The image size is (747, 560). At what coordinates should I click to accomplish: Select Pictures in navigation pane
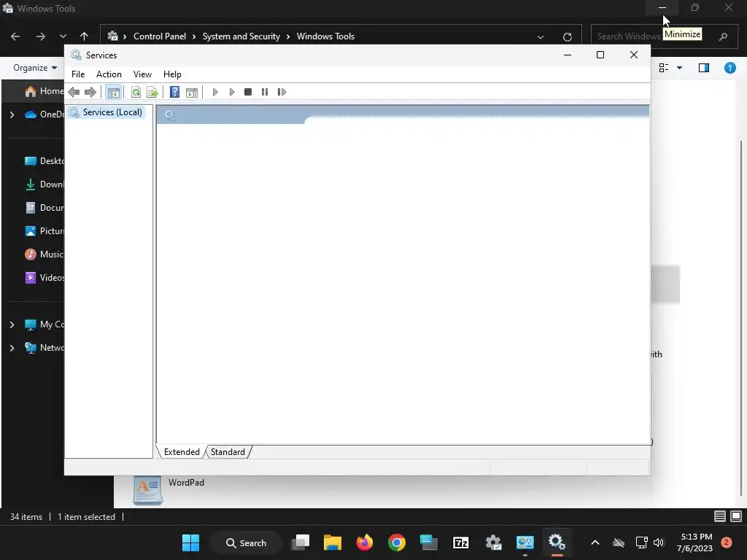pos(44,231)
